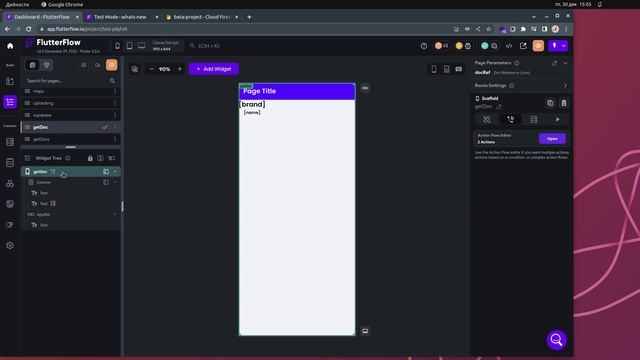Open the Firestore database sidebar icon

[10, 142]
